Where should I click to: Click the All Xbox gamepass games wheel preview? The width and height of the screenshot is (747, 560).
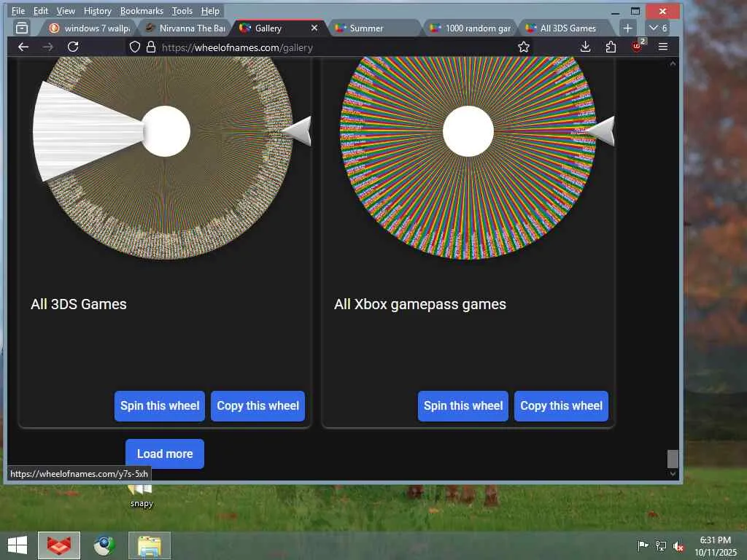pos(468,157)
